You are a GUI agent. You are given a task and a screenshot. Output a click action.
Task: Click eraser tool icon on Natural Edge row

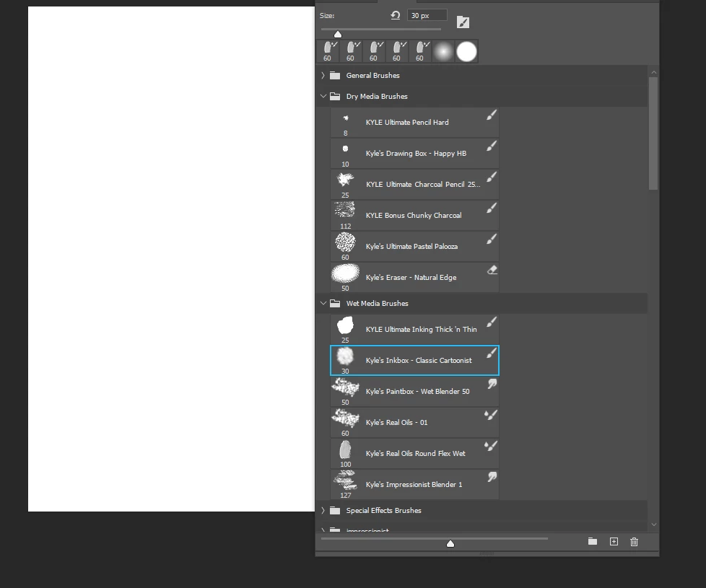click(492, 270)
